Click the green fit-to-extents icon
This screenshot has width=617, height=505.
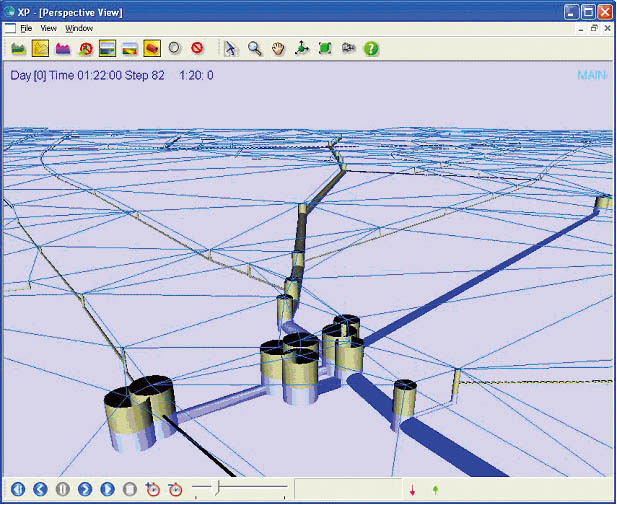[x=325, y=48]
